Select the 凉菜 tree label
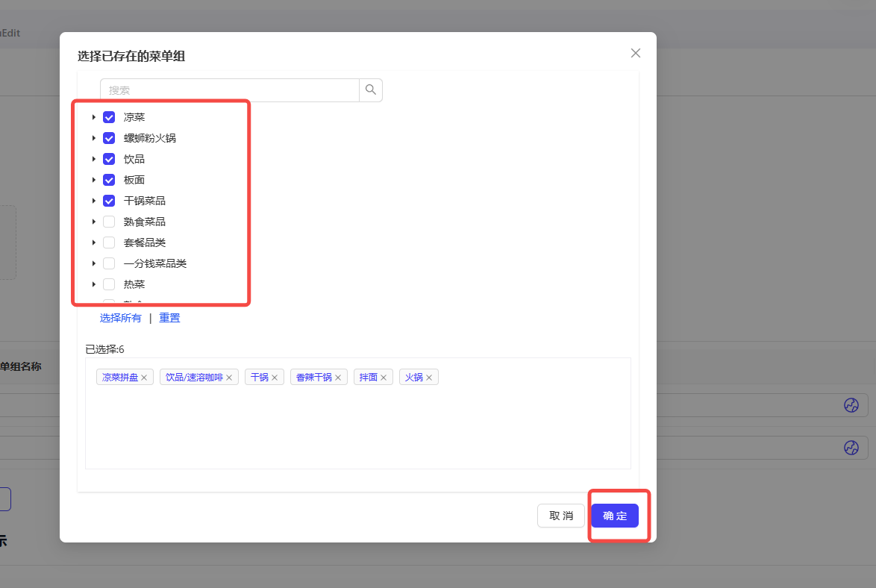The image size is (876, 588). [134, 117]
